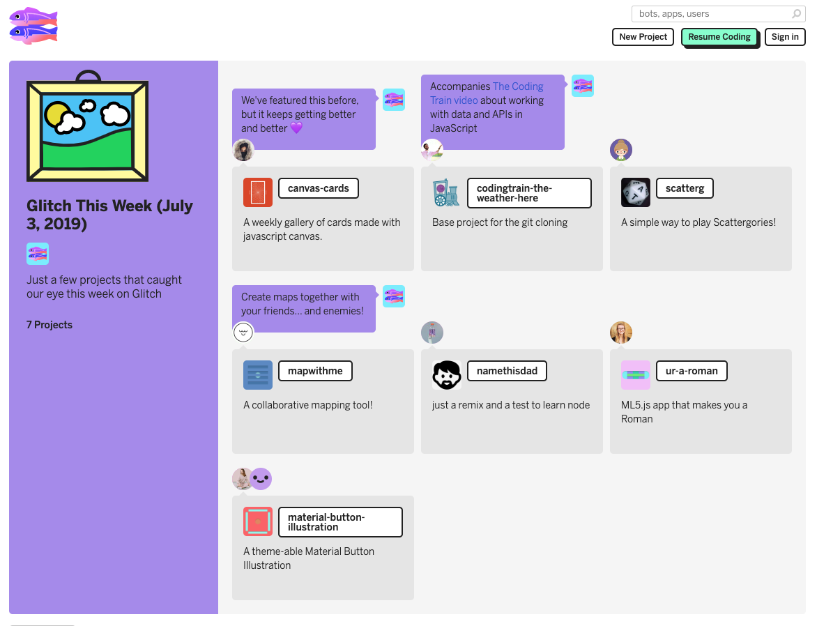Click the material-button-illustration red icon

coord(258,521)
